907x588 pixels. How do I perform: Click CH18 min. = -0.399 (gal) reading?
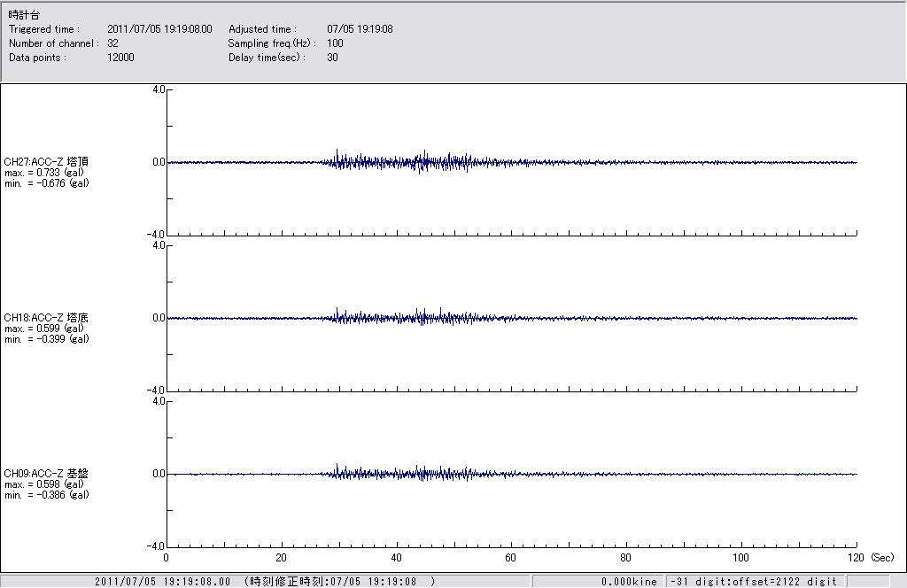point(46,339)
